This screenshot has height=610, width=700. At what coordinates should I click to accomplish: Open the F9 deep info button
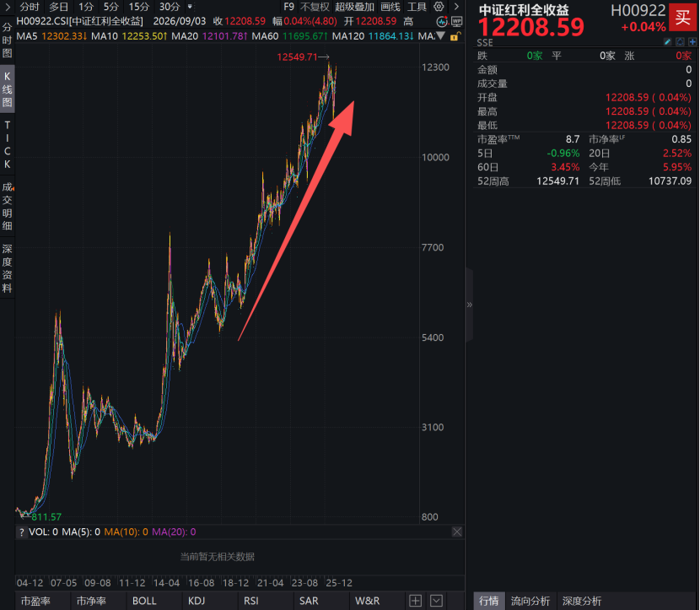coord(288,7)
